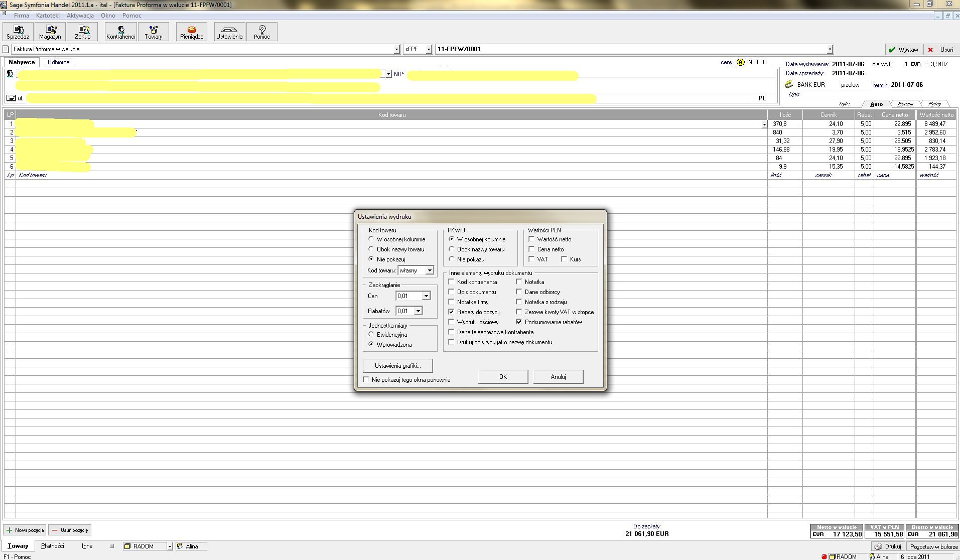Expand the Kod towaru własny dropdown
The image size is (960, 560).
pyautogui.click(x=430, y=270)
